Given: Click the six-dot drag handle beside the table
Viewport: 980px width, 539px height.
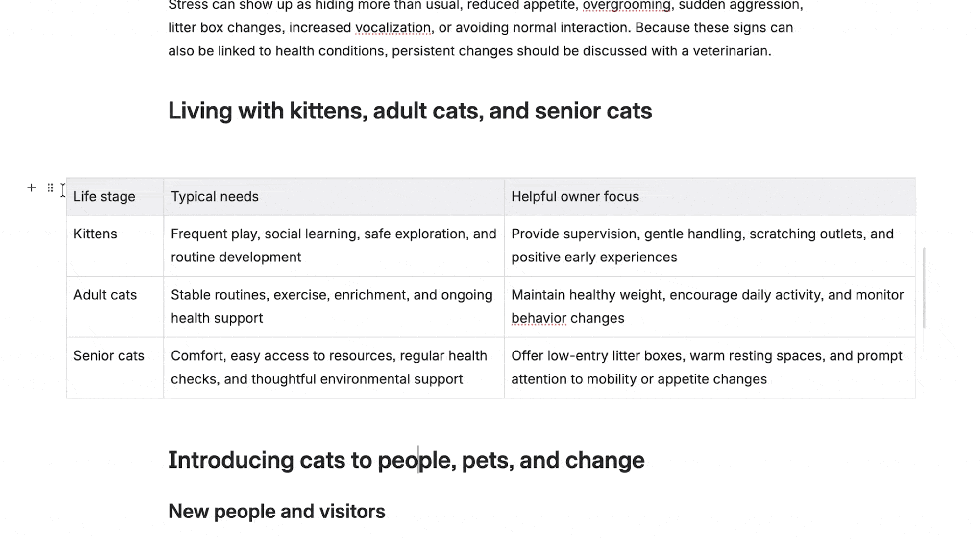Looking at the screenshot, I should click(x=50, y=188).
